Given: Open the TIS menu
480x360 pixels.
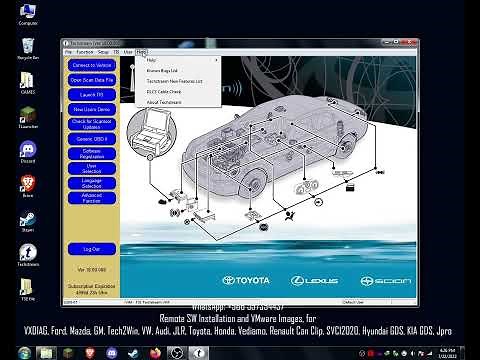Looking at the screenshot, I should [x=116, y=52].
